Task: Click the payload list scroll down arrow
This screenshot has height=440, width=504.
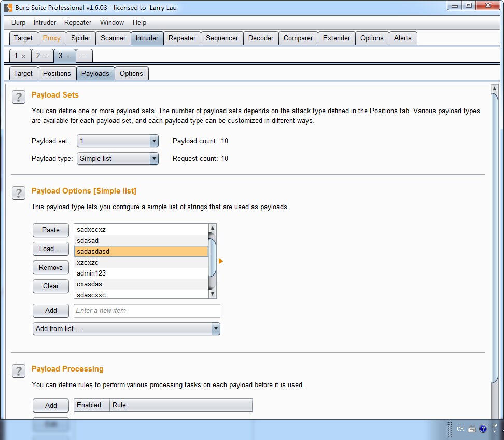Action: coord(212,294)
